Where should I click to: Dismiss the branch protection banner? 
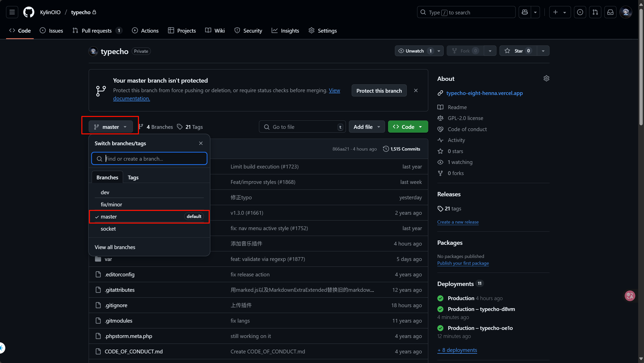coord(416,90)
